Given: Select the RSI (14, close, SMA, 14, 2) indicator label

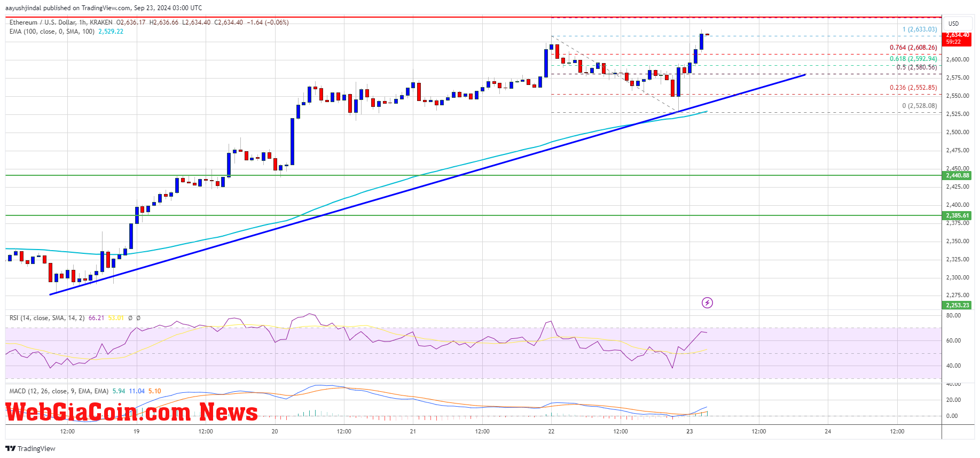Looking at the screenshot, I should (47, 318).
